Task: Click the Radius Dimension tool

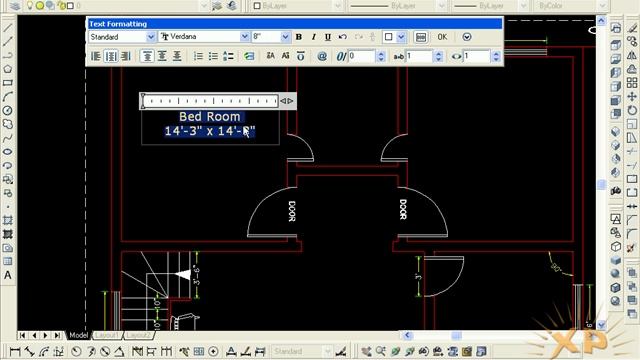Action: tap(76, 351)
